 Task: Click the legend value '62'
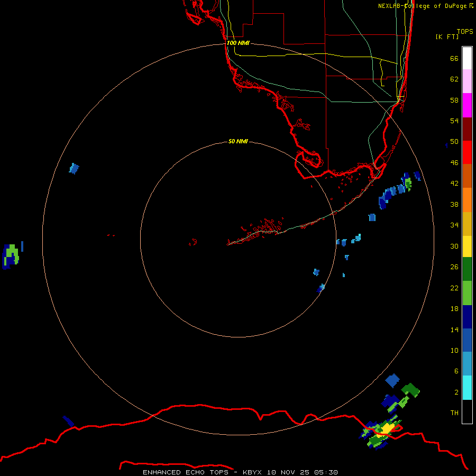tap(454, 79)
